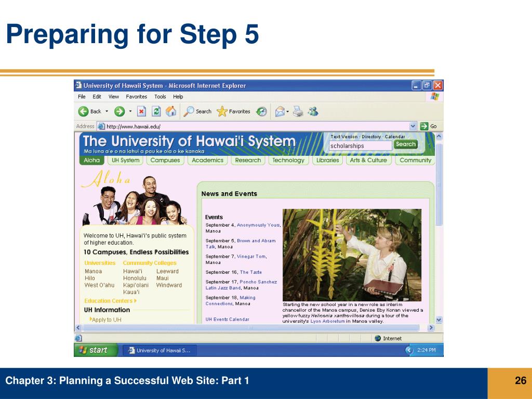532x399 pixels.
Task: Open the Edit menu
Action: (97, 97)
